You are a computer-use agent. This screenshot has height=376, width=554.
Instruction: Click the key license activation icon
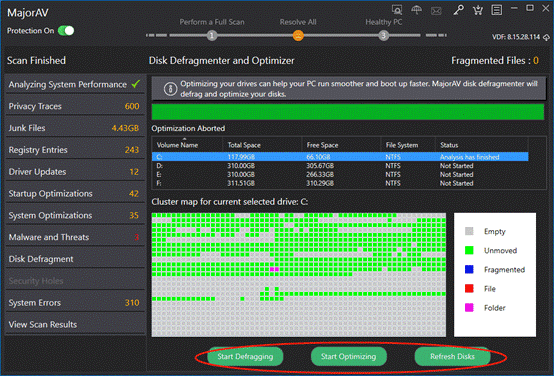(x=458, y=10)
